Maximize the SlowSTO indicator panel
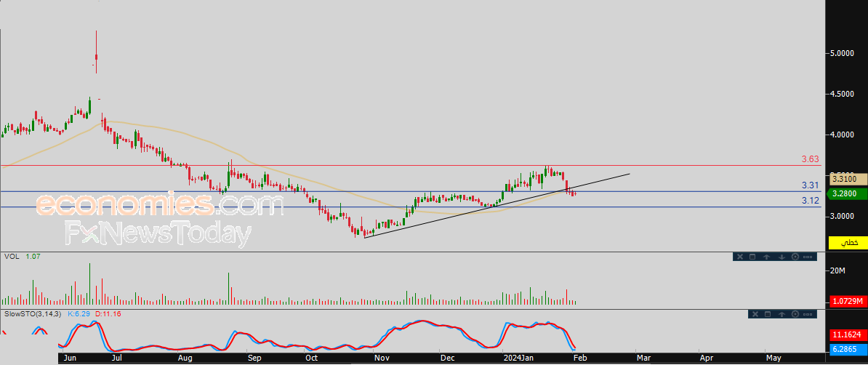This screenshot has width=868, height=365. pyautogui.click(x=767, y=314)
